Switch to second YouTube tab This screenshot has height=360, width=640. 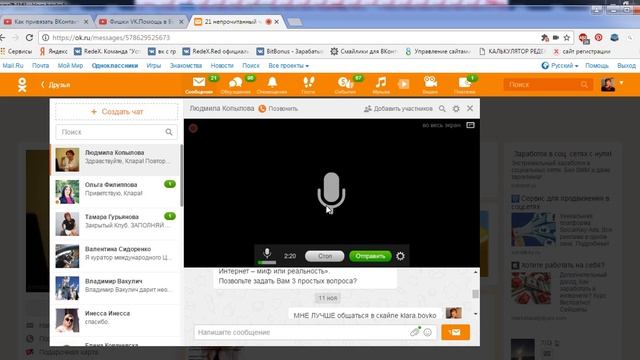141,21
